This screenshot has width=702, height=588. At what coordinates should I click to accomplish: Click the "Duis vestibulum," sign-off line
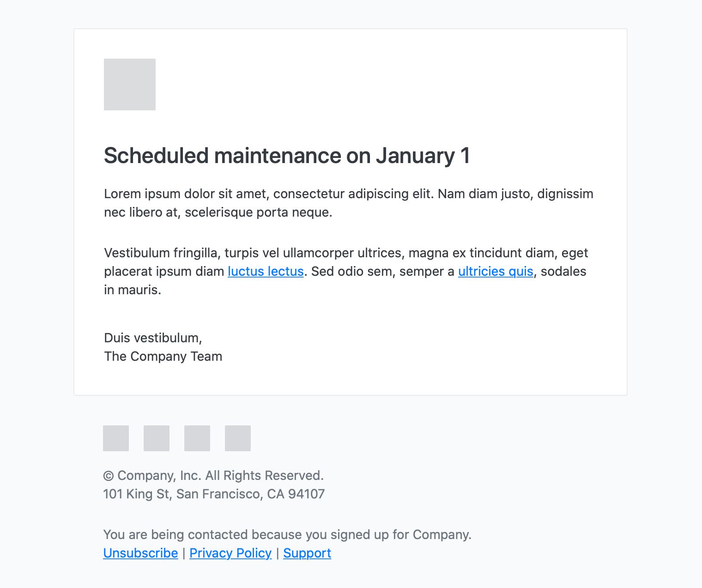click(153, 338)
